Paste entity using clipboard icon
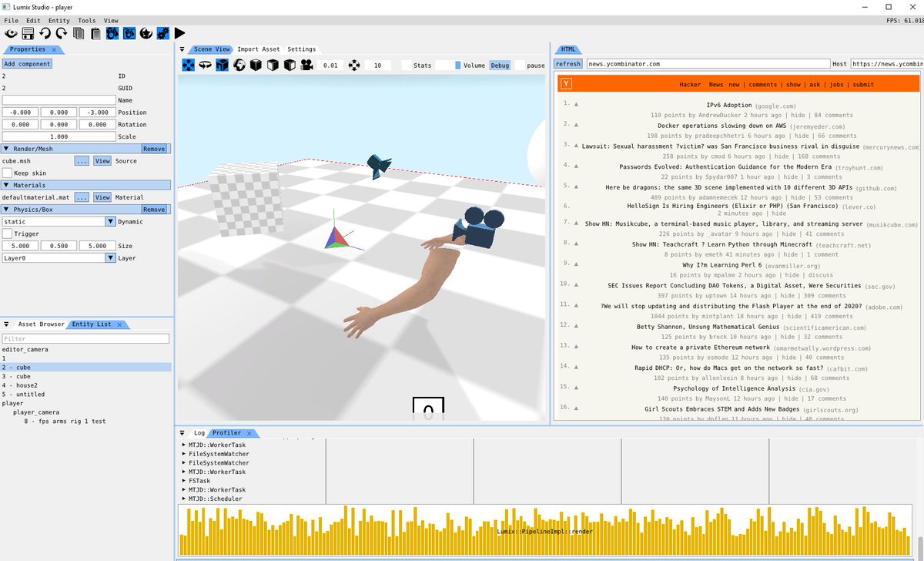Screen dimensions: 924x561 pyautogui.click(x=95, y=33)
